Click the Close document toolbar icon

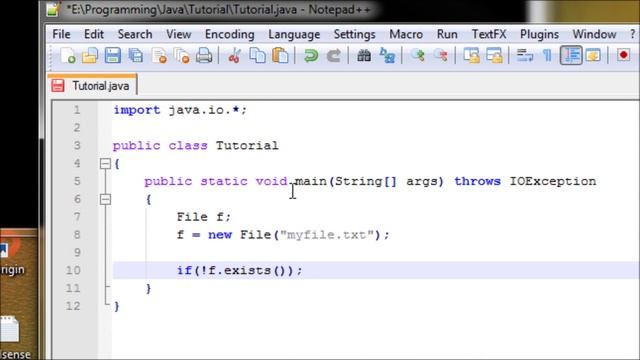pos(159,55)
